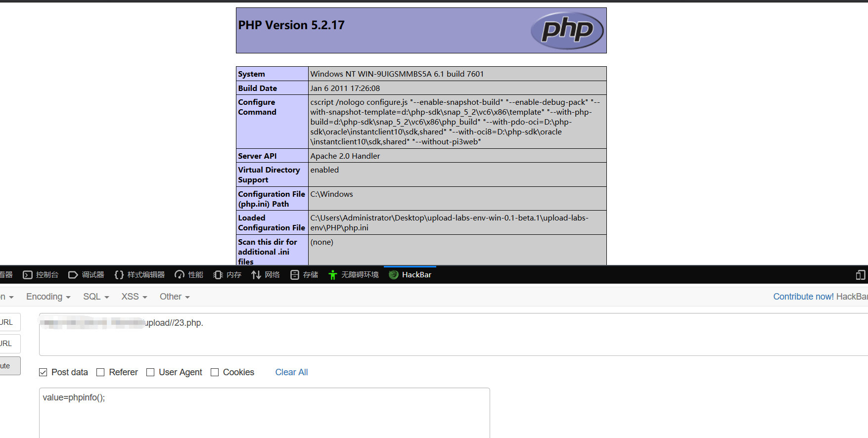Viewport: 868px width, 438px height.
Task: Open the Performance tab (性能)
Action: pyautogui.click(x=189, y=275)
